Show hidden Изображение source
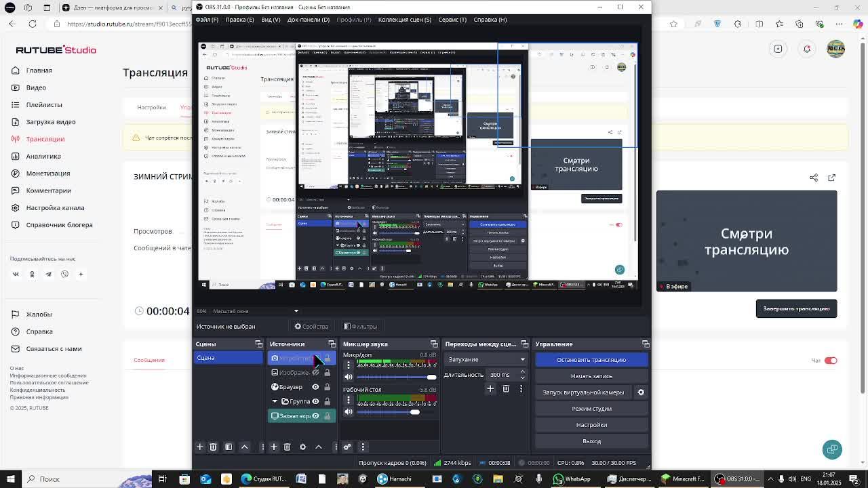The height and width of the screenshot is (488, 868). (x=315, y=372)
